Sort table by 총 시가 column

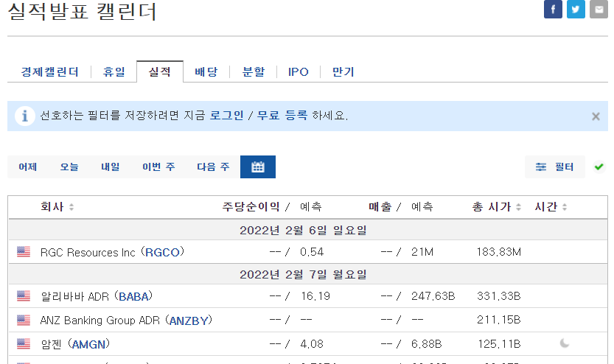point(497,206)
